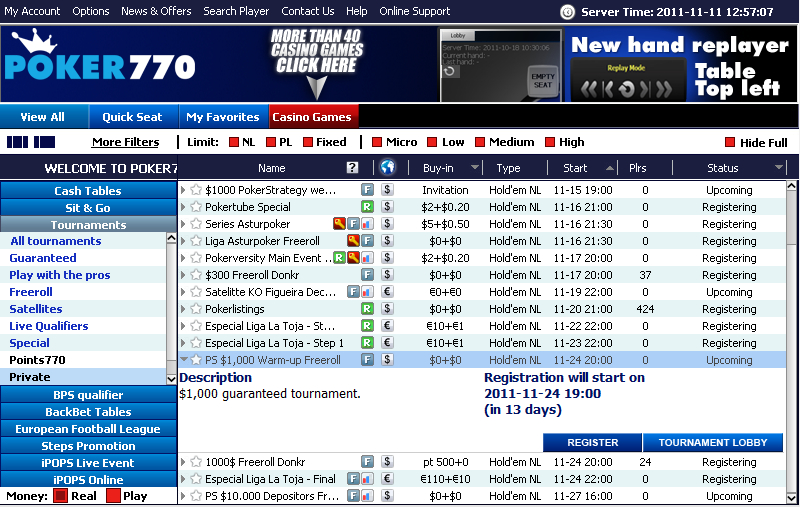Click the F icon on 1000$ Freeroll Donkr row

(367, 462)
